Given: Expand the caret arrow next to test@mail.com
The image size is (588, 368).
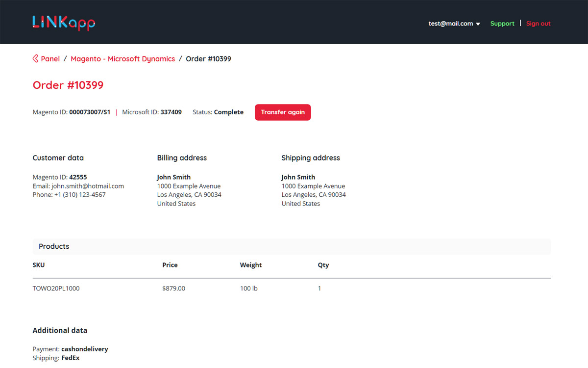Looking at the screenshot, I should pos(478,24).
